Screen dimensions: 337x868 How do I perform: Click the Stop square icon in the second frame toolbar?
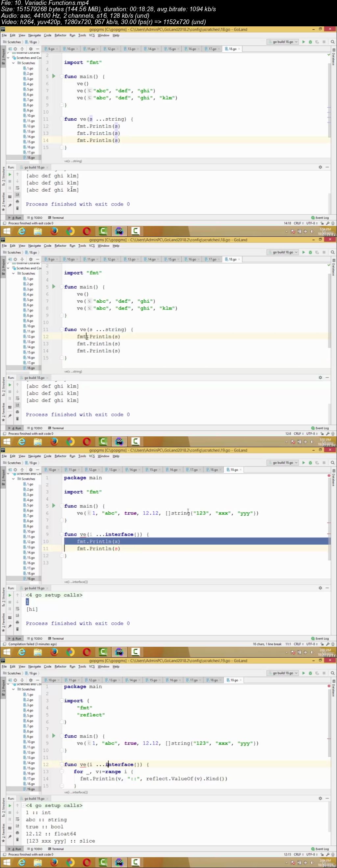[x=324, y=252]
